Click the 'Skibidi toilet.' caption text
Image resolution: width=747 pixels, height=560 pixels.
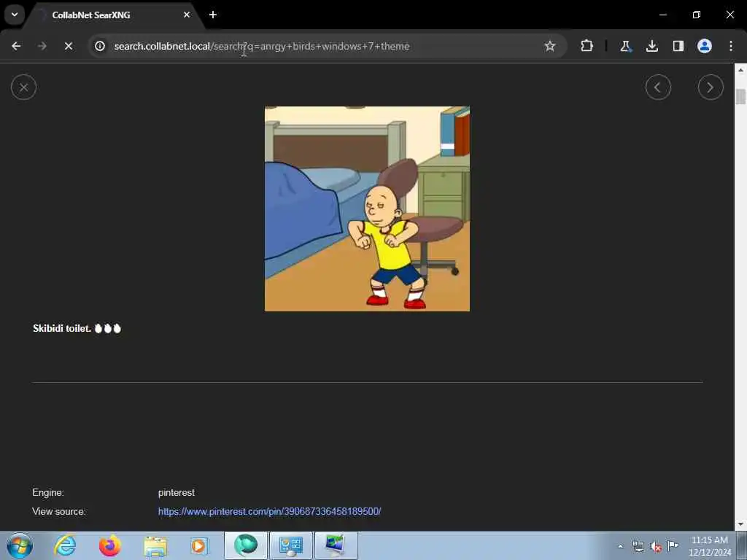(62, 328)
